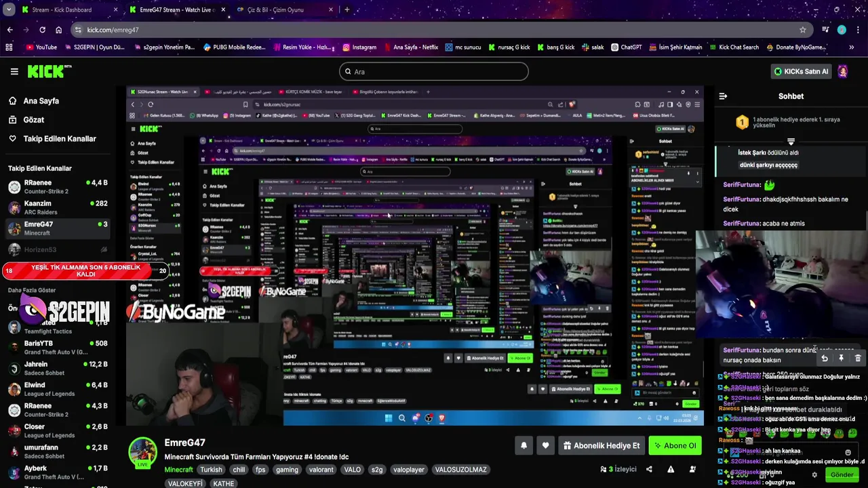Share the stream via share icon

click(x=649, y=469)
